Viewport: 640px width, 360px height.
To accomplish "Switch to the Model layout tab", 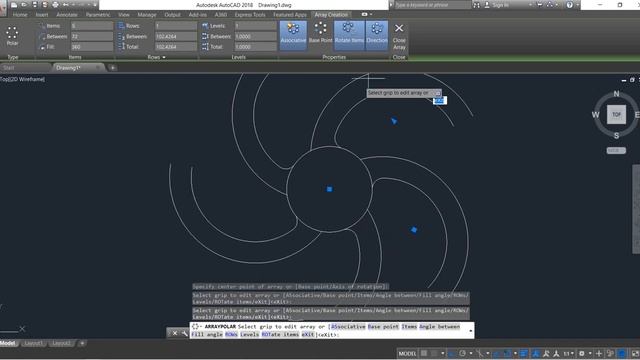I will click(8, 343).
